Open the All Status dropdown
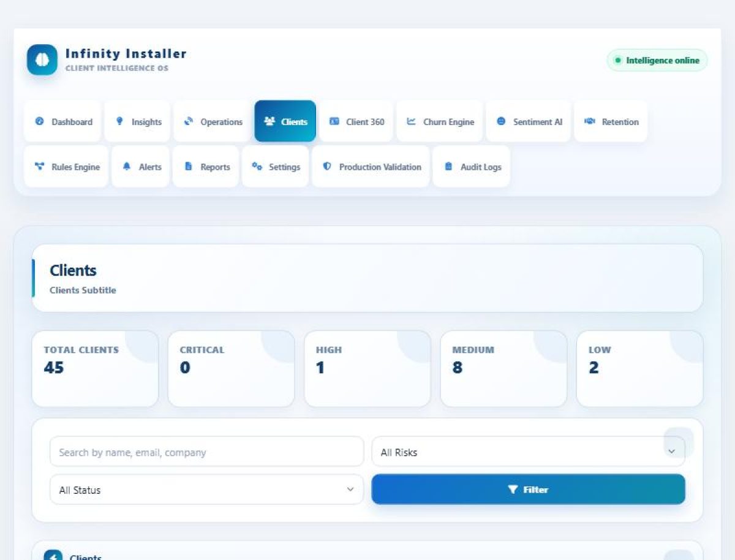 point(206,490)
